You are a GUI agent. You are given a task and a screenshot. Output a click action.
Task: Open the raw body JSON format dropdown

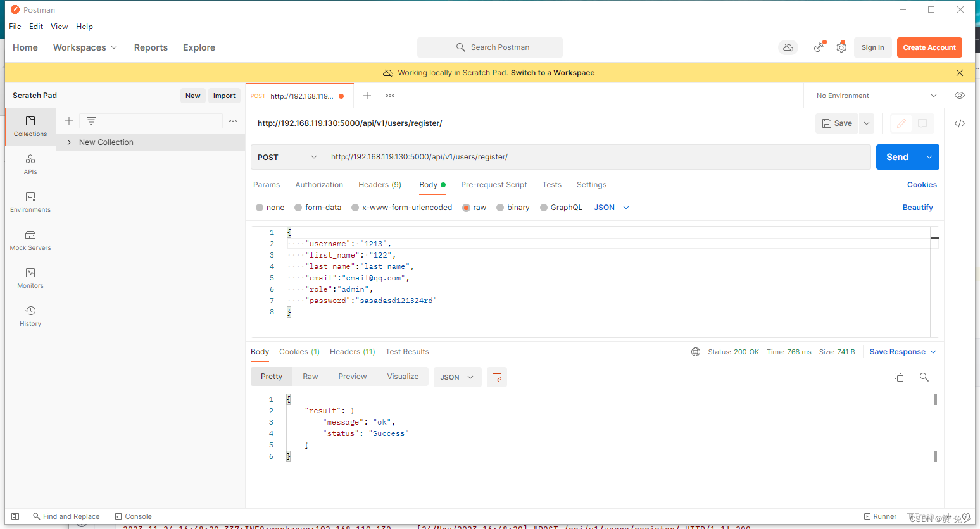point(612,208)
